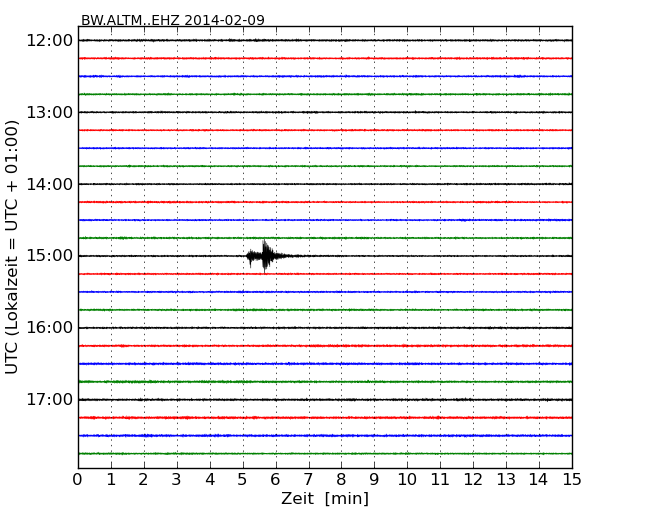Click x-axis tick label 14
The image size is (650, 520).
(539, 479)
